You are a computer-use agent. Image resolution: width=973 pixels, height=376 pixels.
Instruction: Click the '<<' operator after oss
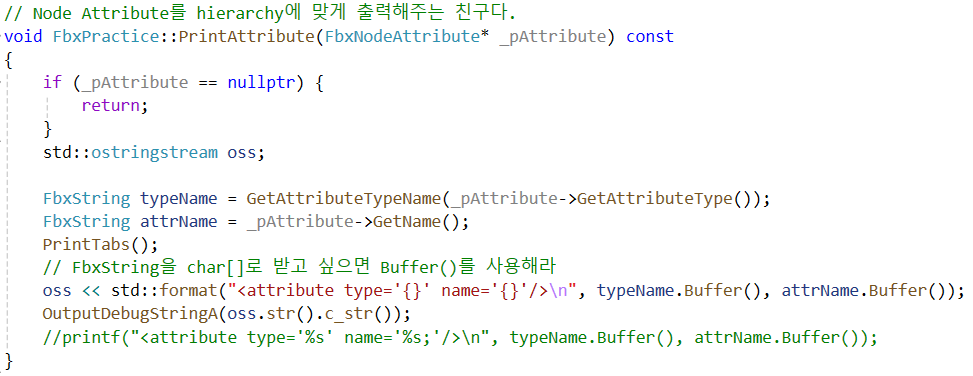[x=91, y=290]
